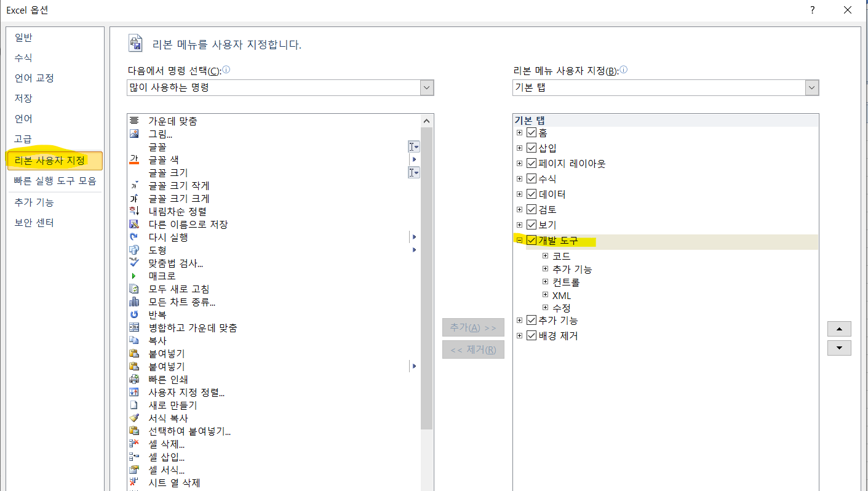The width and height of the screenshot is (868, 491).
Task: Open the 언어 교정 category
Action: click(x=55, y=78)
